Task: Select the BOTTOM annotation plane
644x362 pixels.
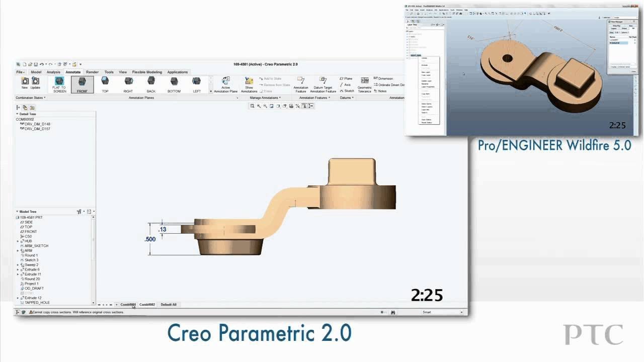Action: click(x=174, y=84)
